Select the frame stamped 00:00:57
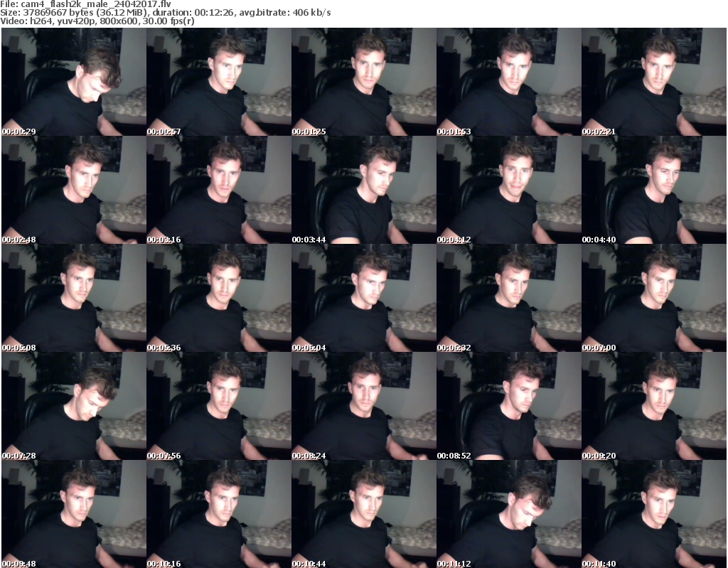 (x=219, y=82)
